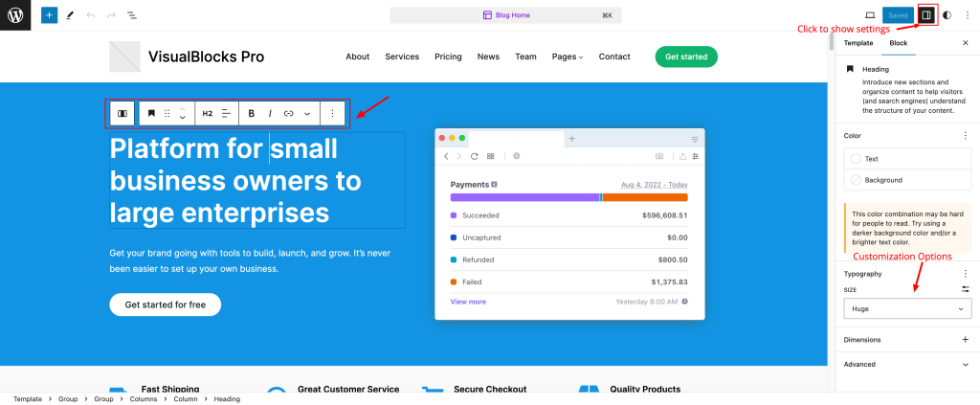Toggle the Settings sidebar panel
The image size is (980, 405).
tap(925, 15)
